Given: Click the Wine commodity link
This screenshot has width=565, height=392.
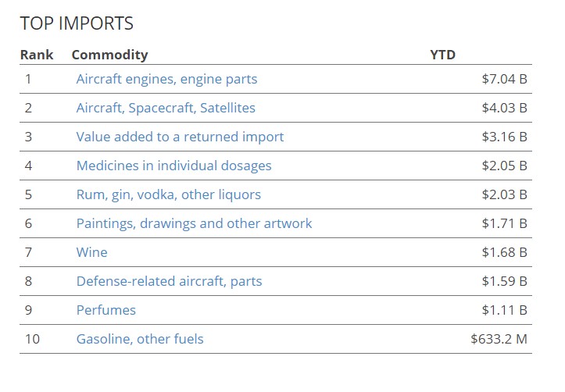Looking at the screenshot, I should point(91,252).
